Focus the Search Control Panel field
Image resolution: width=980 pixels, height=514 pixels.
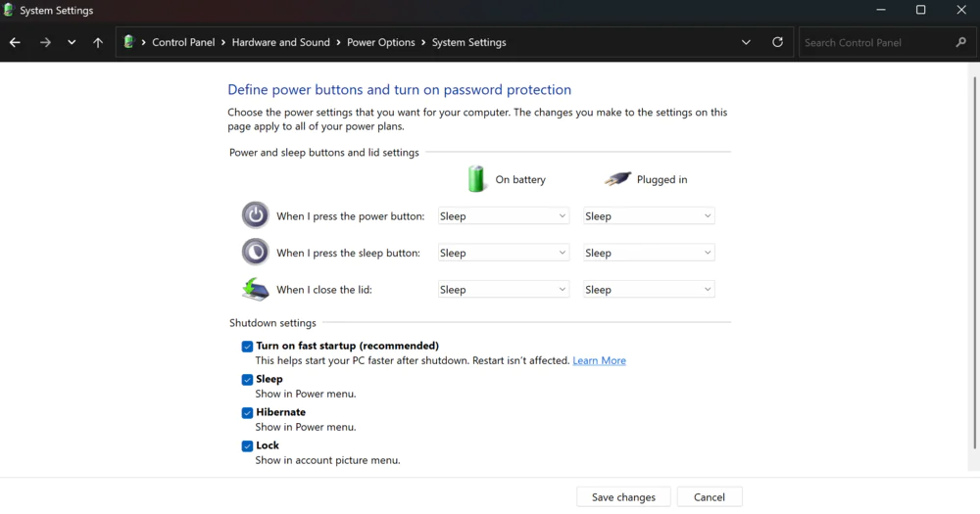(x=887, y=42)
